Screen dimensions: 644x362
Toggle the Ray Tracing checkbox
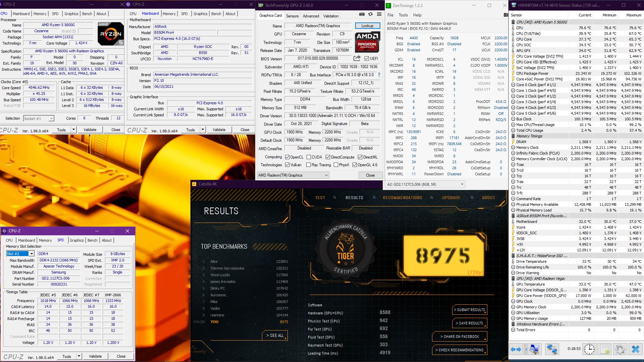309,165
